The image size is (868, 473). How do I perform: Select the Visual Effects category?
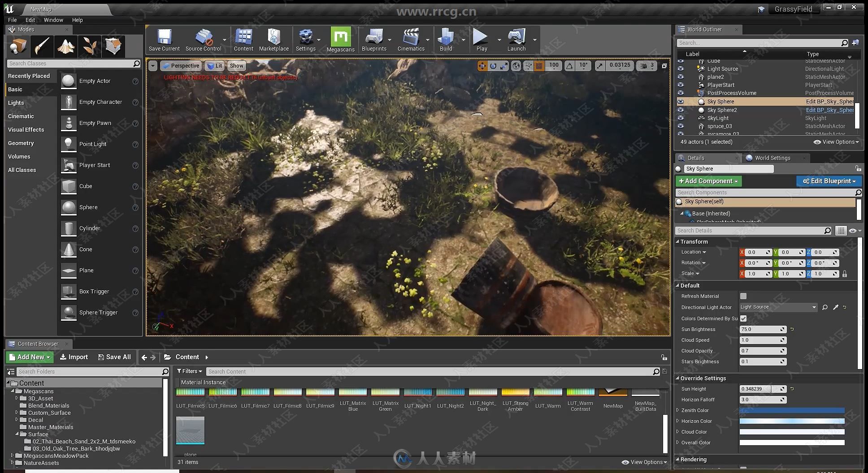click(26, 130)
